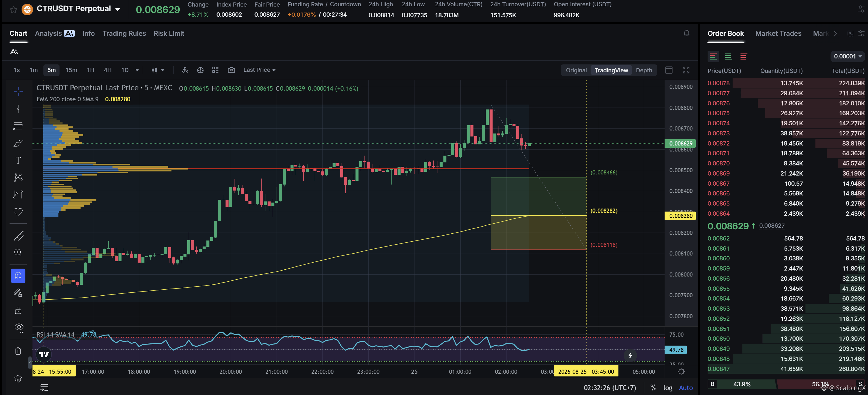Open the Info tab
868x395 pixels.
[x=88, y=33]
